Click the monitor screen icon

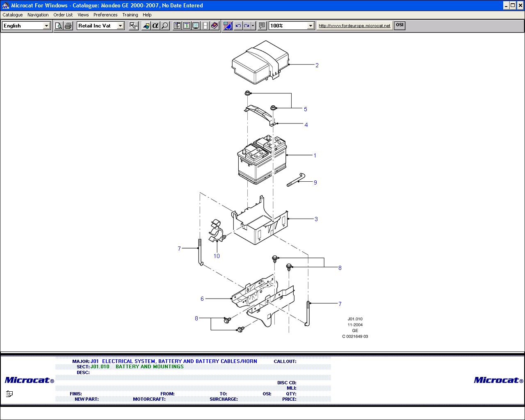(x=196, y=26)
